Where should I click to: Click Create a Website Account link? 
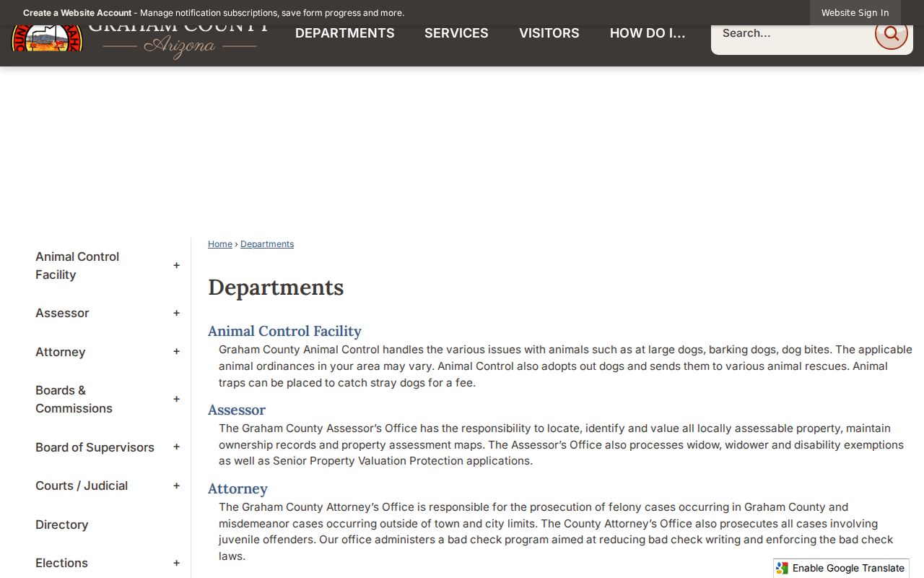(77, 13)
